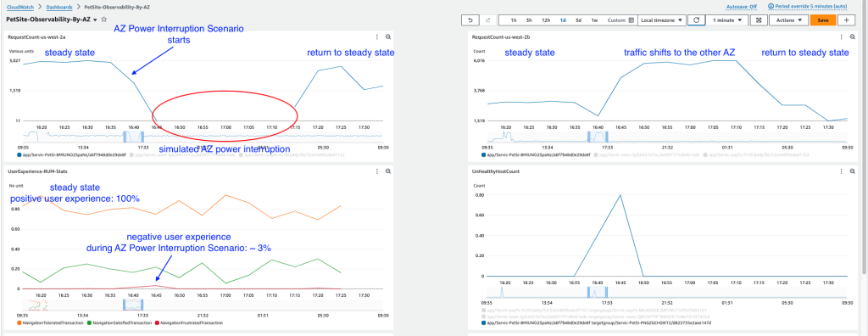Add a widget with the plus button
This screenshot has height=336, width=868.
pyautogui.click(x=847, y=20)
